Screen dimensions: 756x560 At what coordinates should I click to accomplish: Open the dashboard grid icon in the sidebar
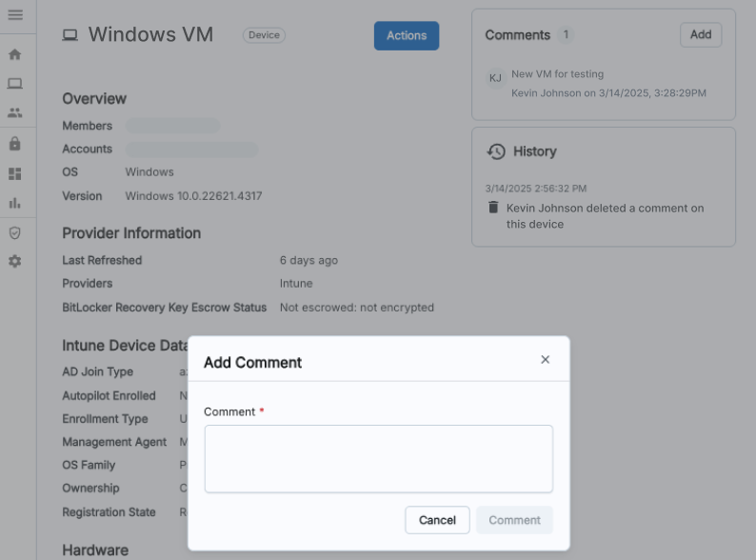click(15, 173)
